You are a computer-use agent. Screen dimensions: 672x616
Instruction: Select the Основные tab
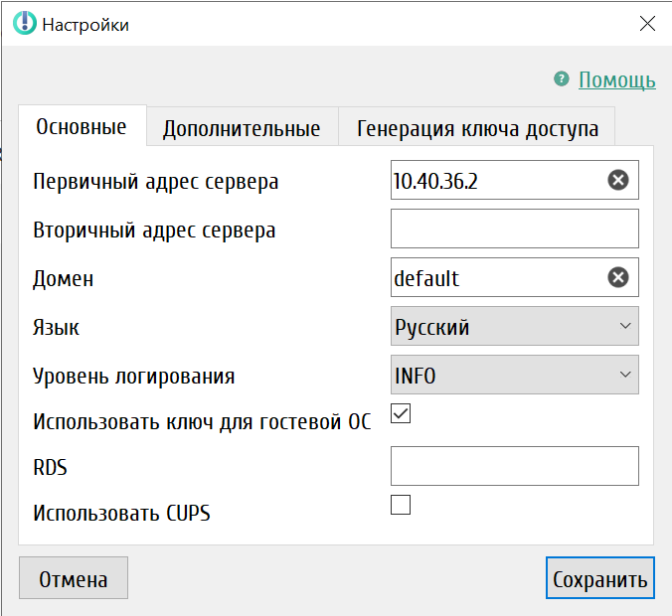point(82,127)
